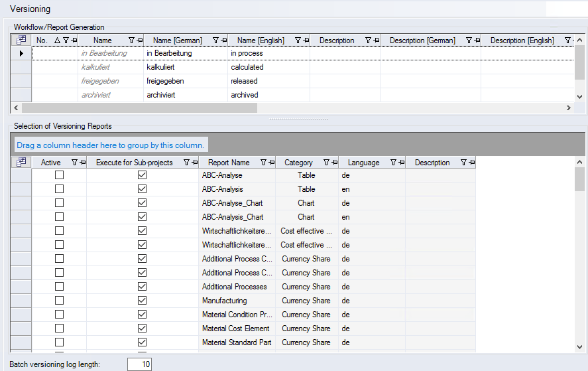Sort workflow grid by No. column header

click(42, 40)
